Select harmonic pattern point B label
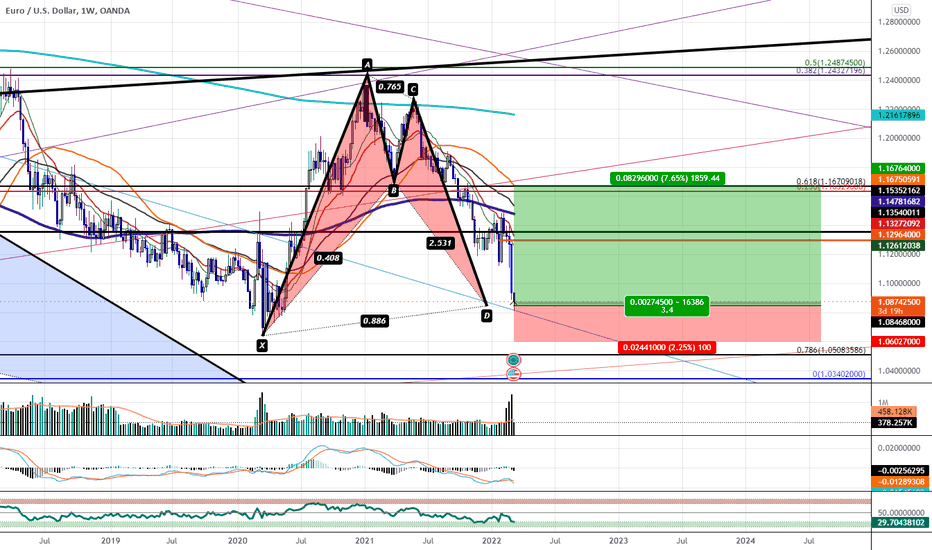Viewport: 932px width, 550px height. click(x=393, y=191)
